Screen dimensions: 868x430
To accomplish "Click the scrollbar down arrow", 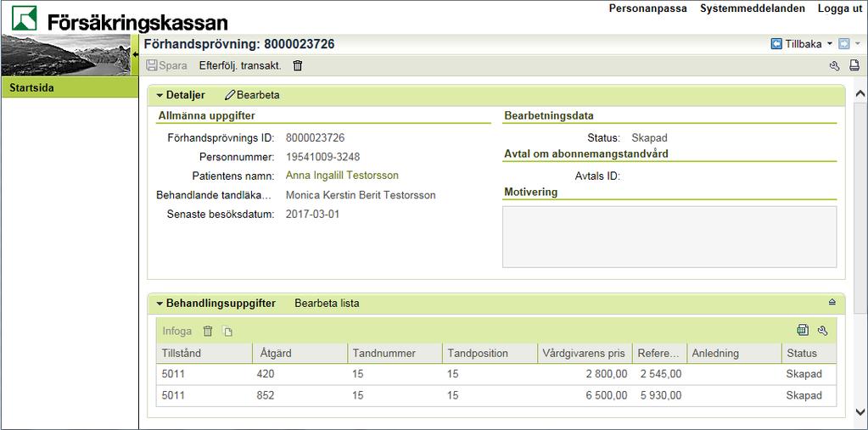I will [860, 411].
